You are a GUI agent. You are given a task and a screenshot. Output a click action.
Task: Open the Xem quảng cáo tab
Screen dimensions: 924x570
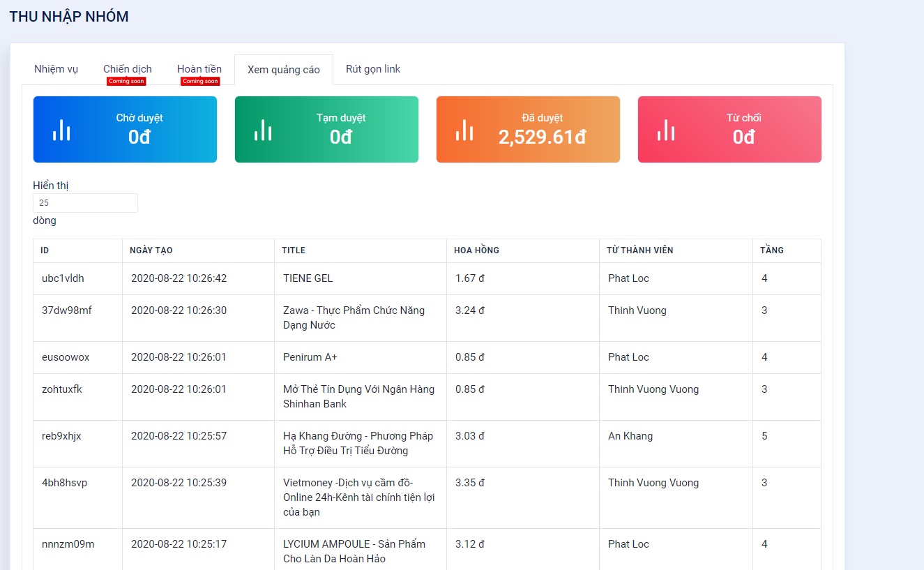click(x=284, y=70)
